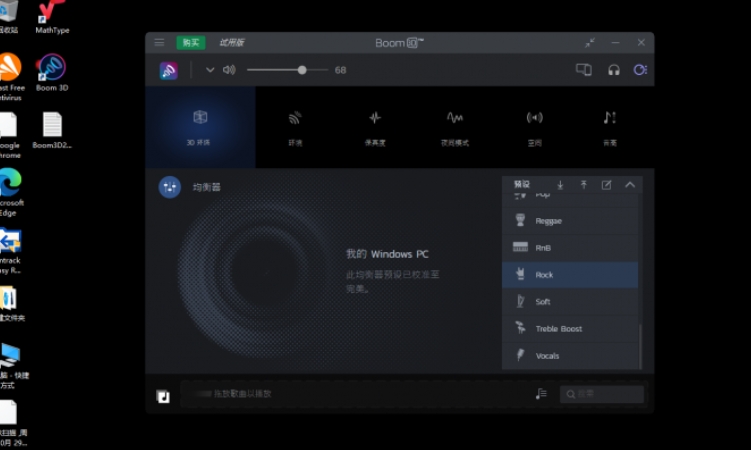Click the Treble Boost preset icon
The width and height of the screenshot is (751, 450).
click(520, 328)
